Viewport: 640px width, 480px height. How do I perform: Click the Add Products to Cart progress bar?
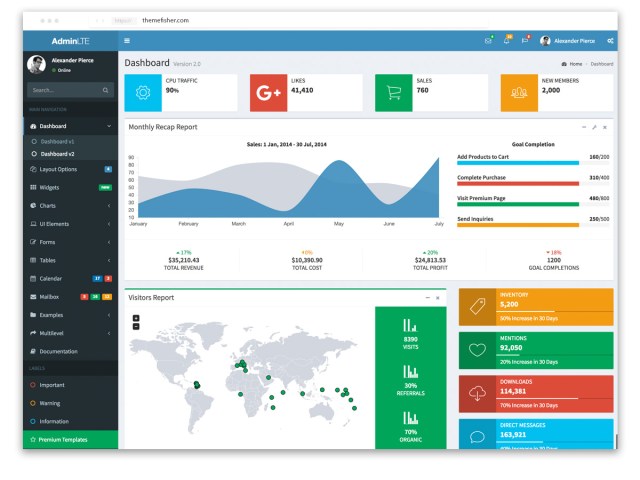pyautogui.click(x=518, y=163)
